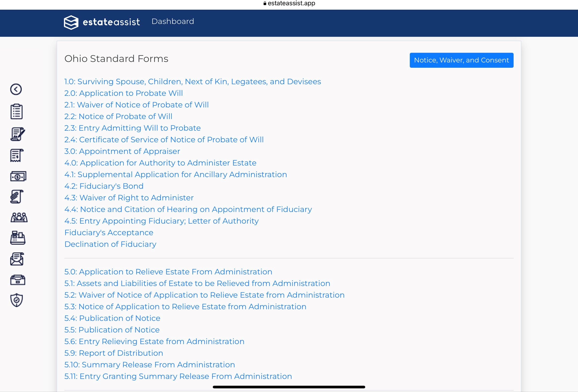Open 5.6 Entry Relieving Estate from Administration
578x392 pixels.
tap(154, 341)
